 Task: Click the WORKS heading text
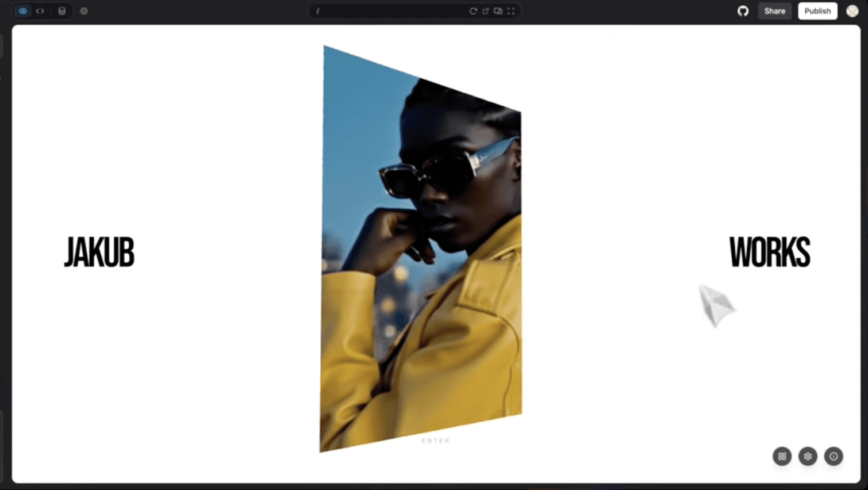770,252
